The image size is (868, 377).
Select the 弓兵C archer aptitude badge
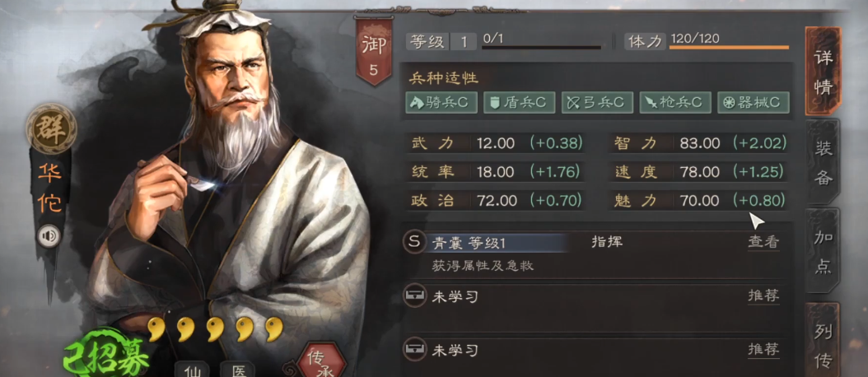(597, 102)
